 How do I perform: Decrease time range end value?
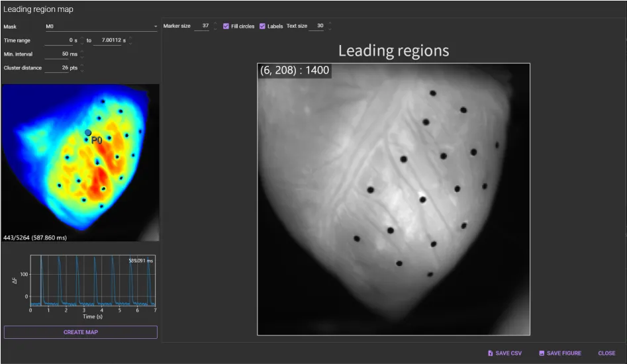(130, 44)
